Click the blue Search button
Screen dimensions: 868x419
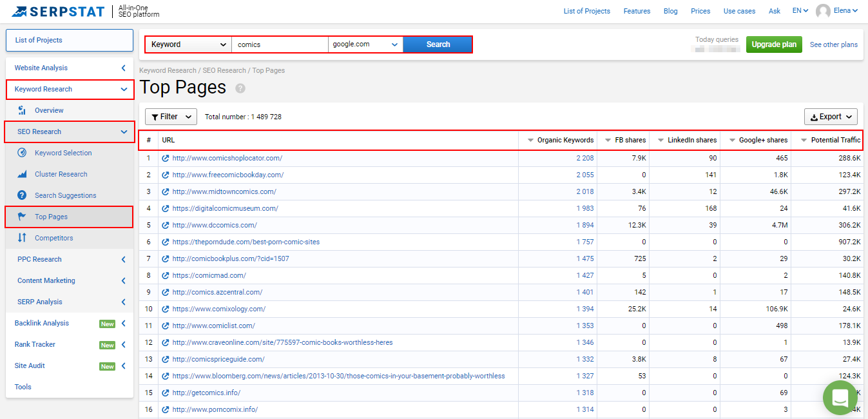[438, 44]
